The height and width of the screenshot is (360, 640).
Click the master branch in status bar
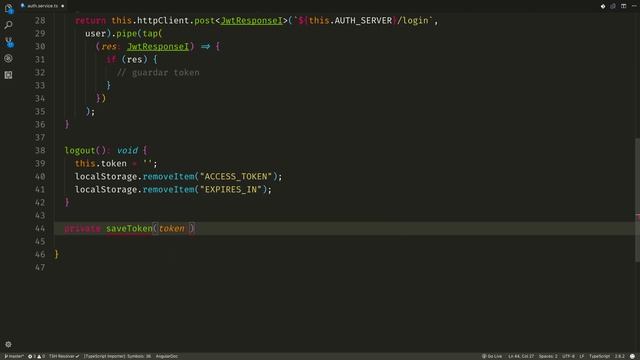[14, 356]
